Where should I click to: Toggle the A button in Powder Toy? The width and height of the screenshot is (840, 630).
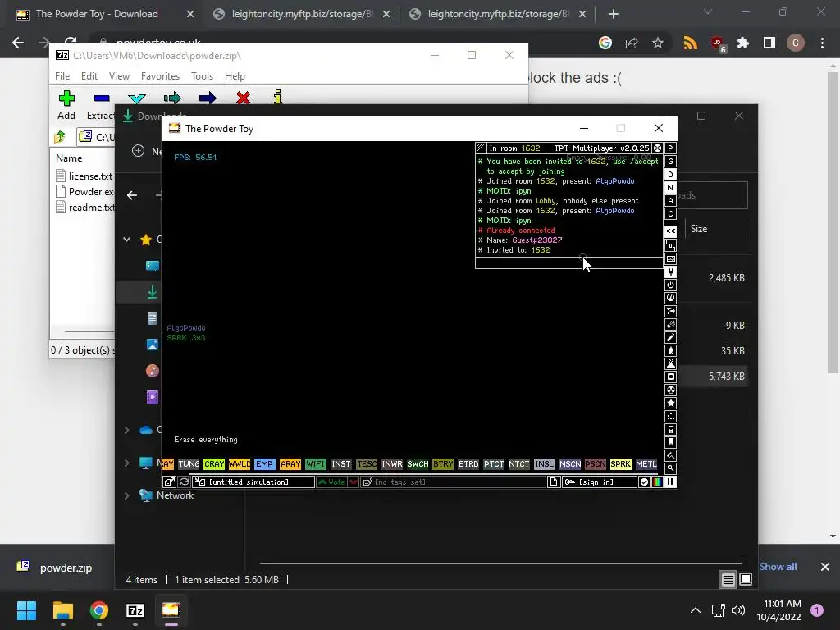point(670,200)
